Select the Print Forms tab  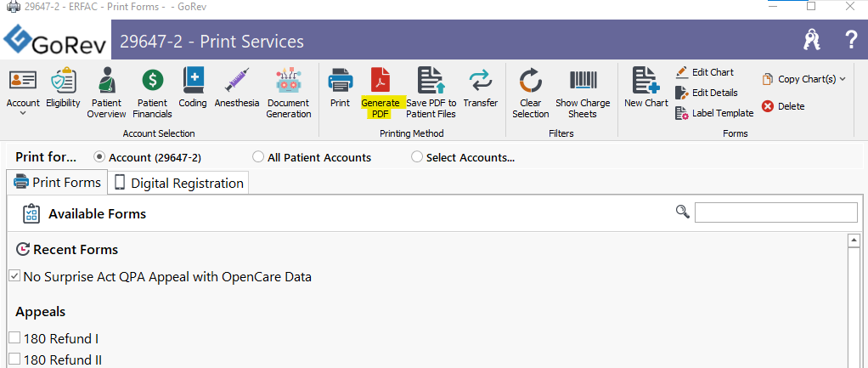pyautogui.click(x=56, y=183)
